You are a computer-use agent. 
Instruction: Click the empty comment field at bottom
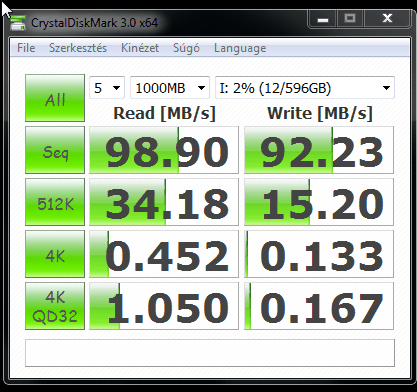pos(210,353)
